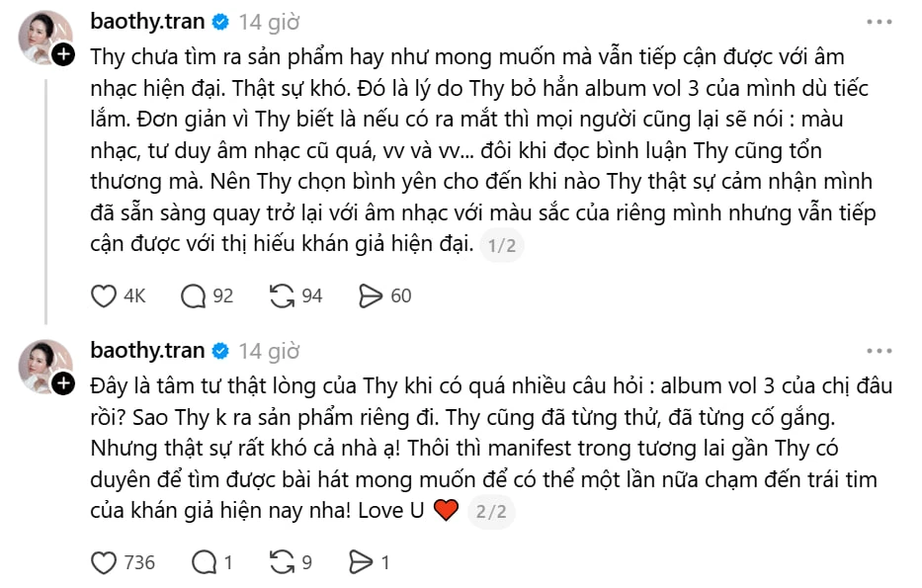This screenshot has height=588, width=922.
Task: Toggle the like heart on the top post
Action: [105, 294]
